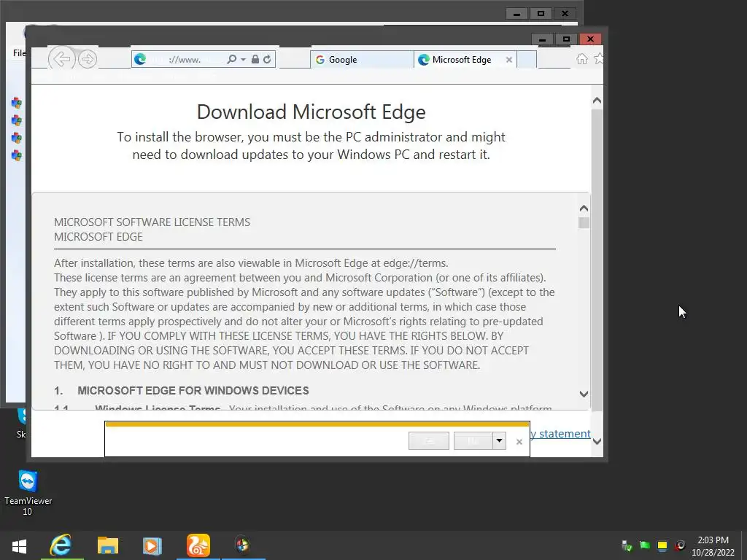Viewport: 747px width, 560px height.
Task: Click the Home icon
Action: [x=581, y=58]
